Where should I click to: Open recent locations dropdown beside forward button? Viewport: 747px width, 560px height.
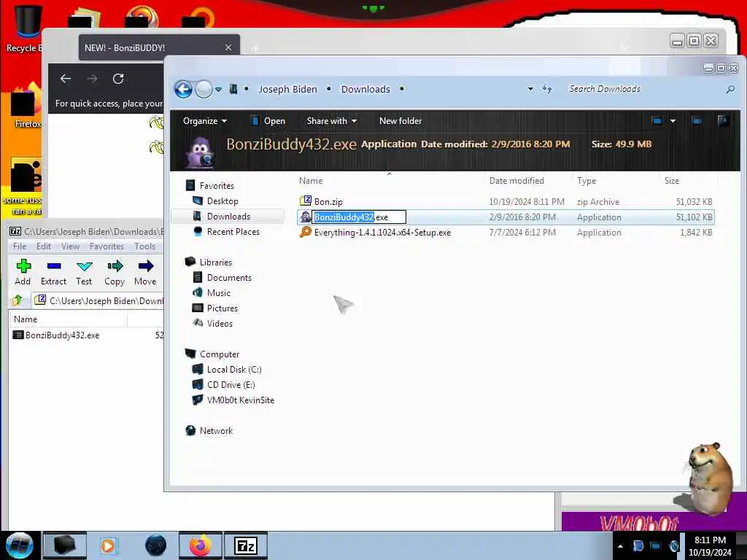[218, 90]
